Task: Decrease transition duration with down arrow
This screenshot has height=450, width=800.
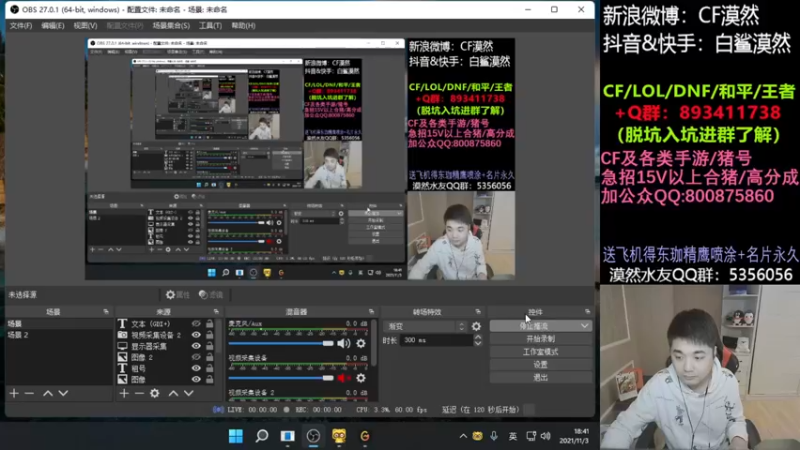Action: pos(478,343)
